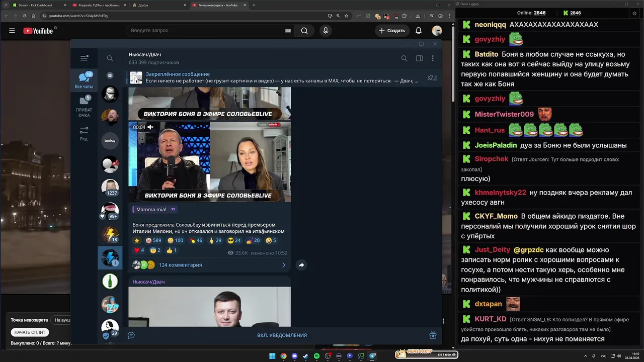
Task: Open the 'toeisy' chat avatar
Action: [110, 141]
